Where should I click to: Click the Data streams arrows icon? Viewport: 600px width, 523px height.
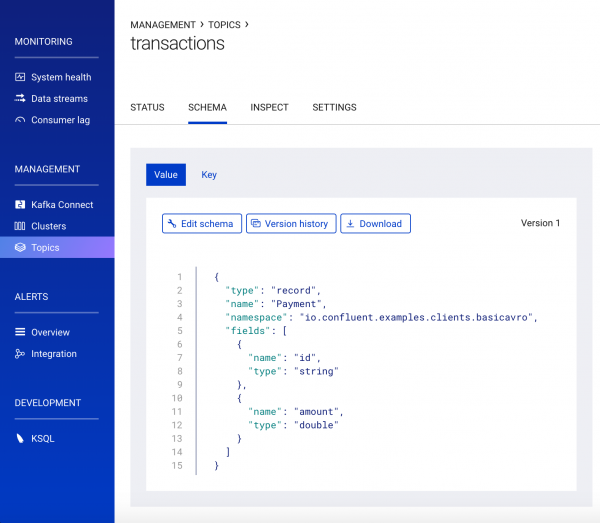tap(20, 99)
